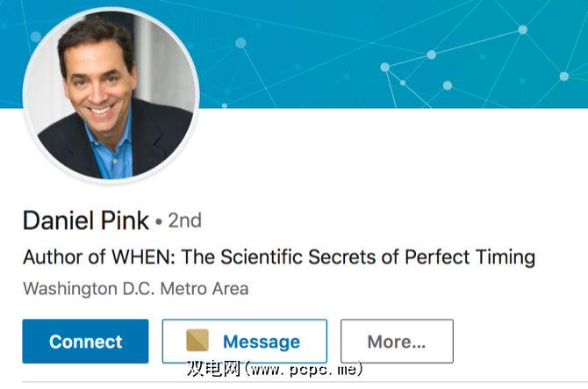Viewport: 588px width, 389px height.
Task: Click the bullet dot before 2nd
Action: click(x=159, y=221)
